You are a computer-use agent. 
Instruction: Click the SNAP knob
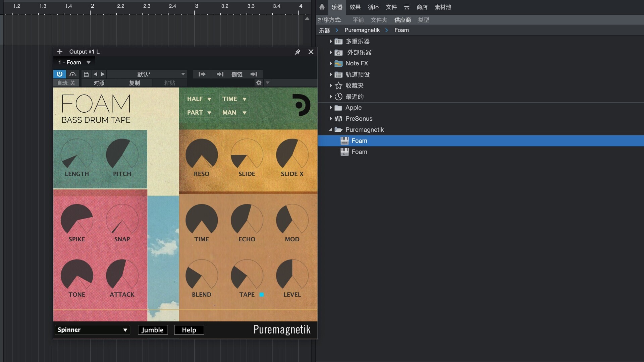(x=122, y=220)
